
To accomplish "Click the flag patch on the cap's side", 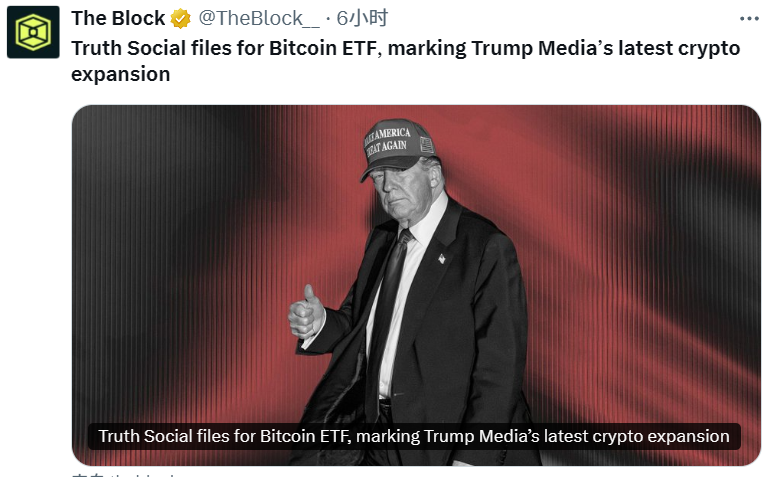I will pos(426,145).
